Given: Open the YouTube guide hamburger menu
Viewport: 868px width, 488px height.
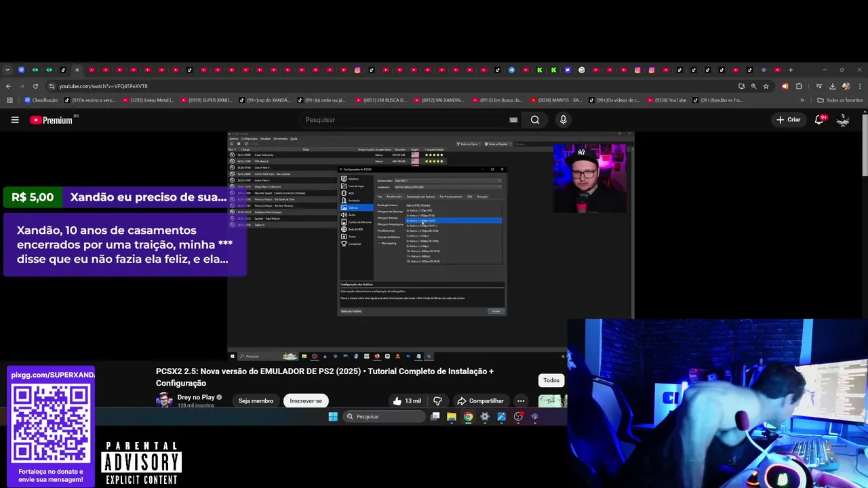Looking at the screenshot, I should coord(15,120).
